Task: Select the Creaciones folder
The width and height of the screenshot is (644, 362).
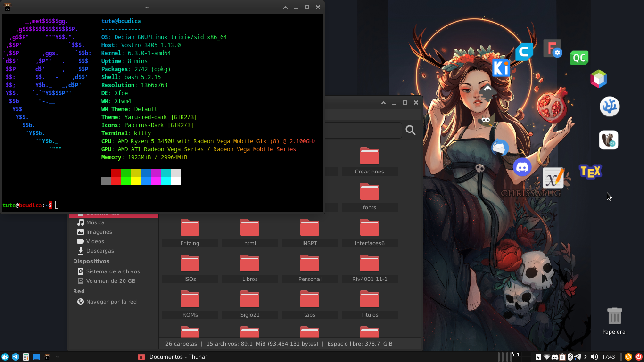Action: tap(370, 161)
